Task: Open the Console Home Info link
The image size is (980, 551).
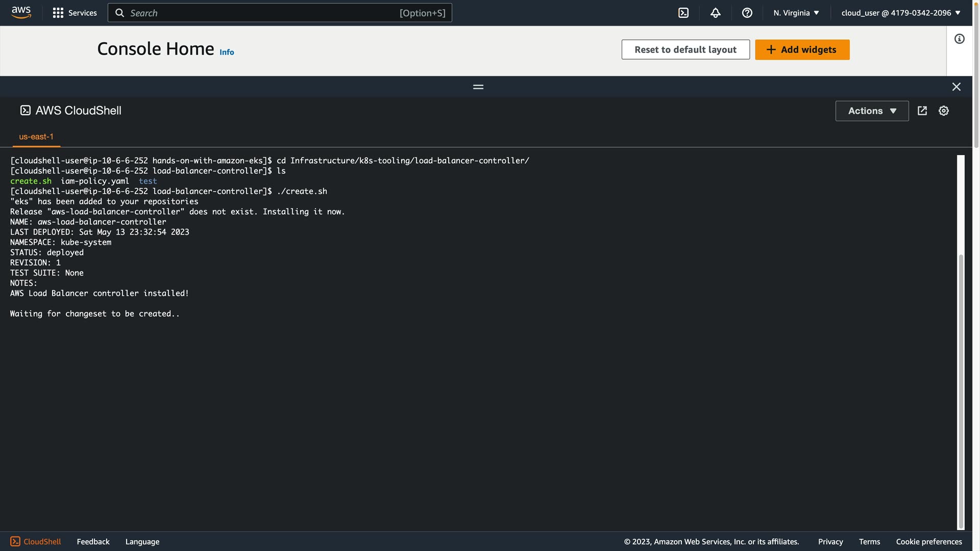Action: pos(227,52)
